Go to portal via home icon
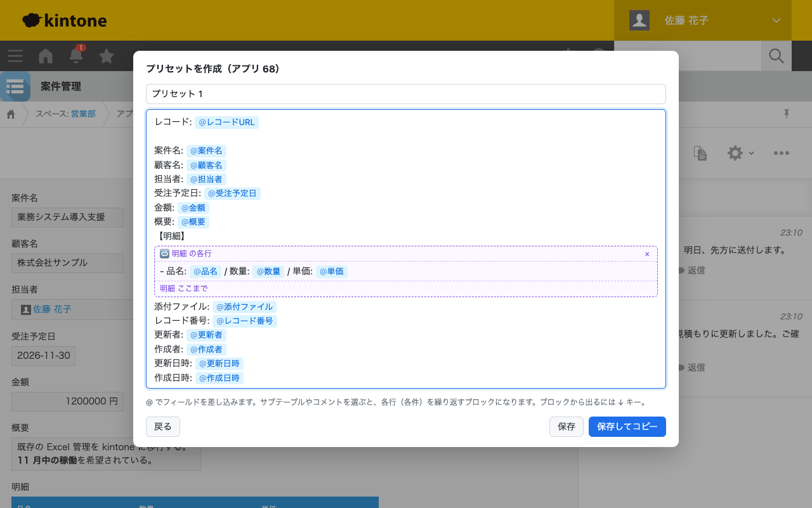This screenshot has width=812, height=508. click(x=46, y=56)
